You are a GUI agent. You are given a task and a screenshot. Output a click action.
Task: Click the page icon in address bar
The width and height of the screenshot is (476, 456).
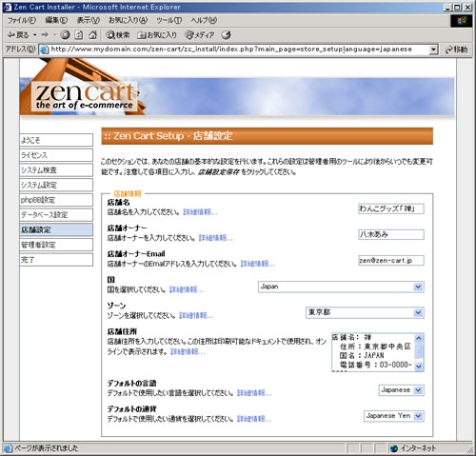pyautogui.click(x=45, y=50)
